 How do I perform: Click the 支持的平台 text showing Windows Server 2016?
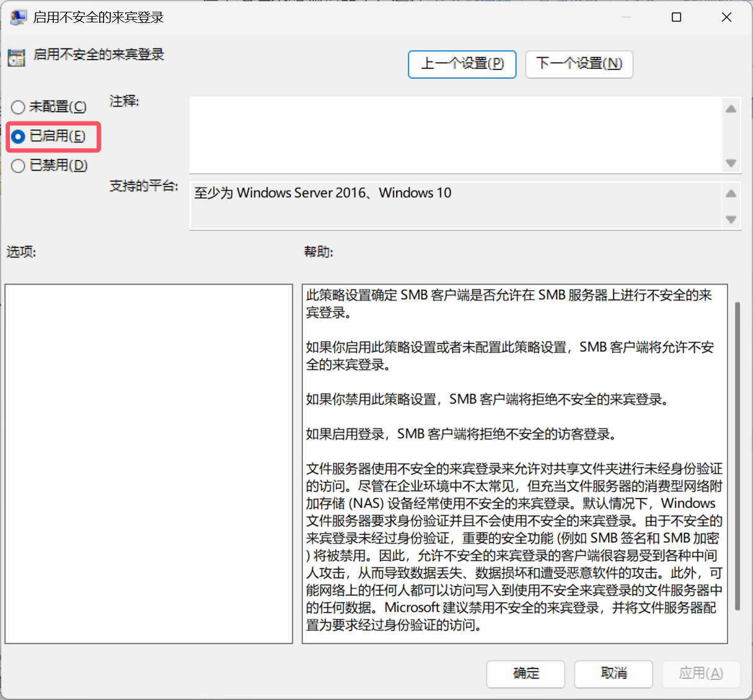(323, 193)
